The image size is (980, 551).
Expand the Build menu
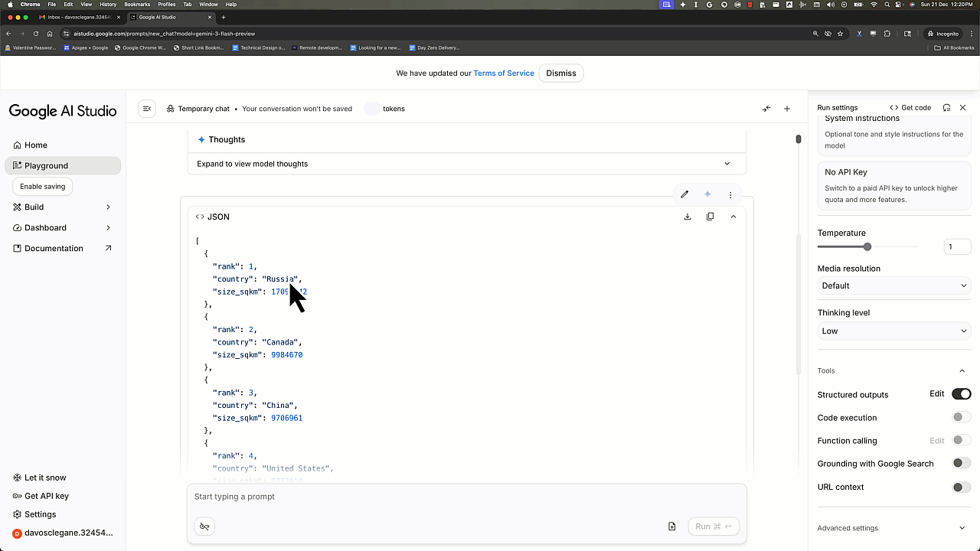pos(63,207)
